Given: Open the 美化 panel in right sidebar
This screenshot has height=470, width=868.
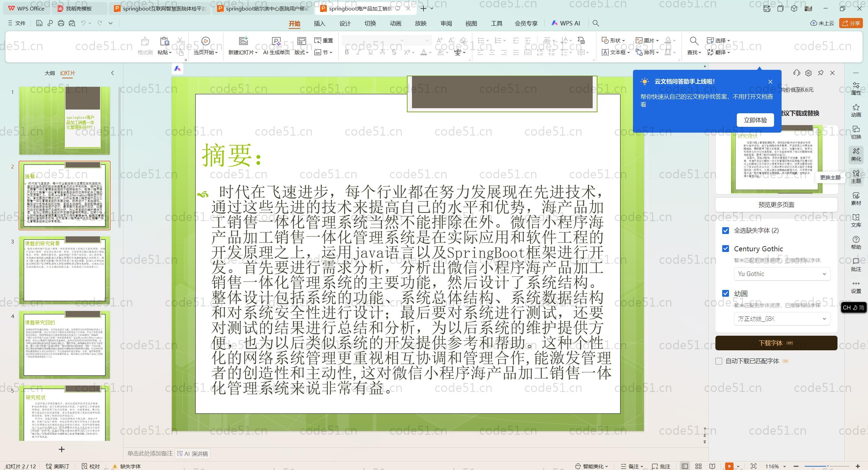Looking at the screenshot, I should click(x=856, y=155).
